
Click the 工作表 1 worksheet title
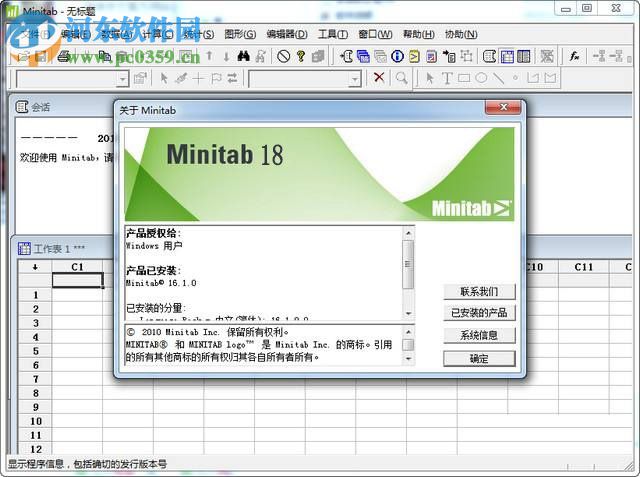click(x=59, y=248)
